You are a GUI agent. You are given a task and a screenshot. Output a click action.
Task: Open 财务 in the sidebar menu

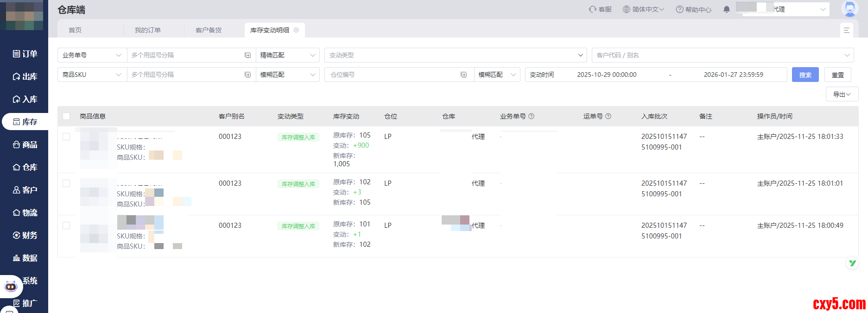point(25,235)
